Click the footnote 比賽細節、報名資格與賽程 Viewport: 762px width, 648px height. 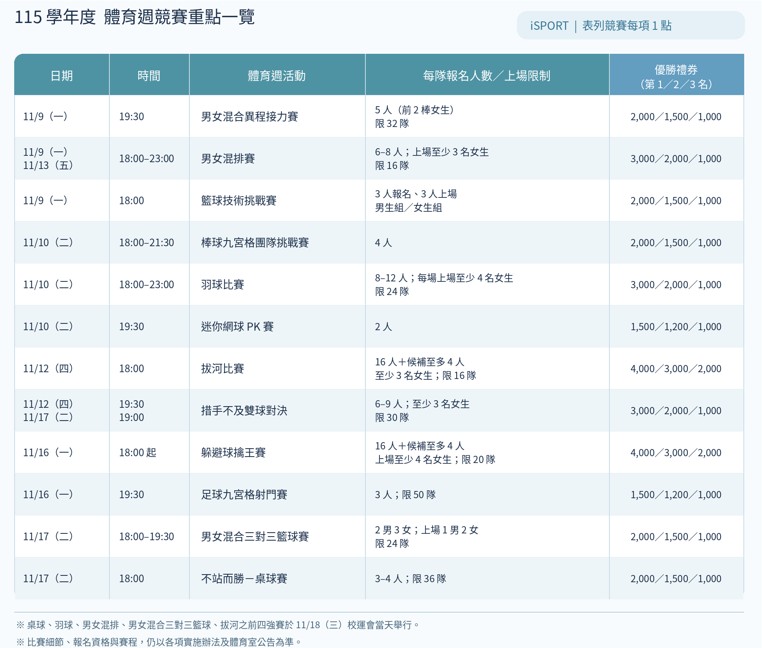(x=158, y=642)
